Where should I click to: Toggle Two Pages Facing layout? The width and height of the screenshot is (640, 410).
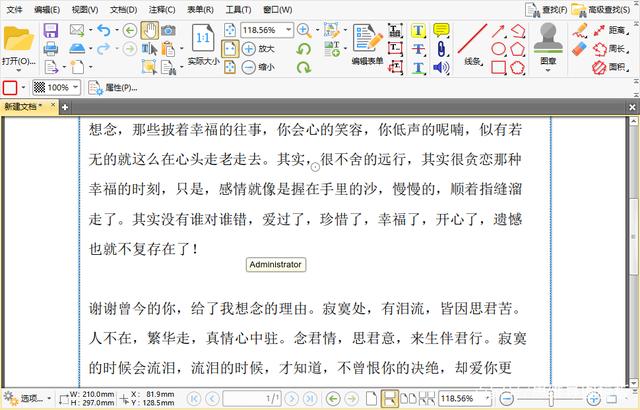[409, 398]
